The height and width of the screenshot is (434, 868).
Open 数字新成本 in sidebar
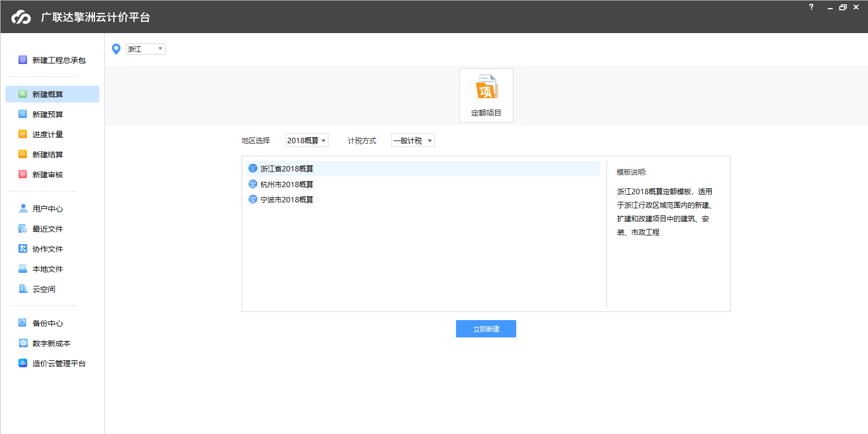click(x=51, y=343)
